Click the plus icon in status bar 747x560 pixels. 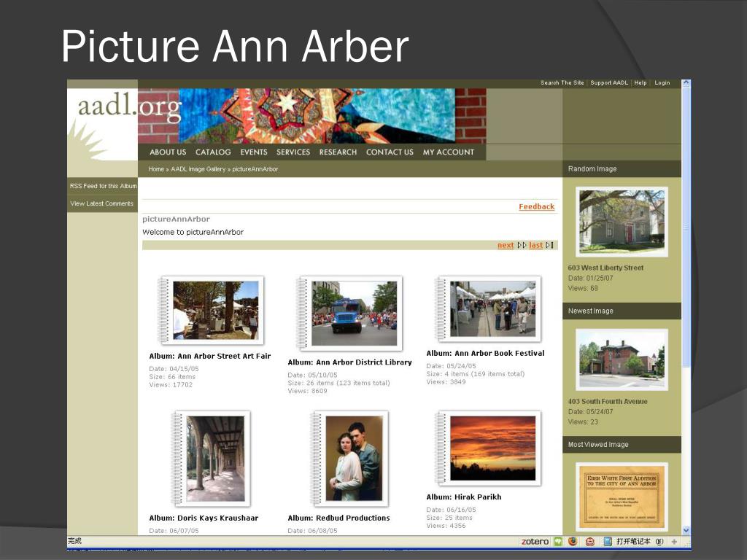[x=674, y=542]
